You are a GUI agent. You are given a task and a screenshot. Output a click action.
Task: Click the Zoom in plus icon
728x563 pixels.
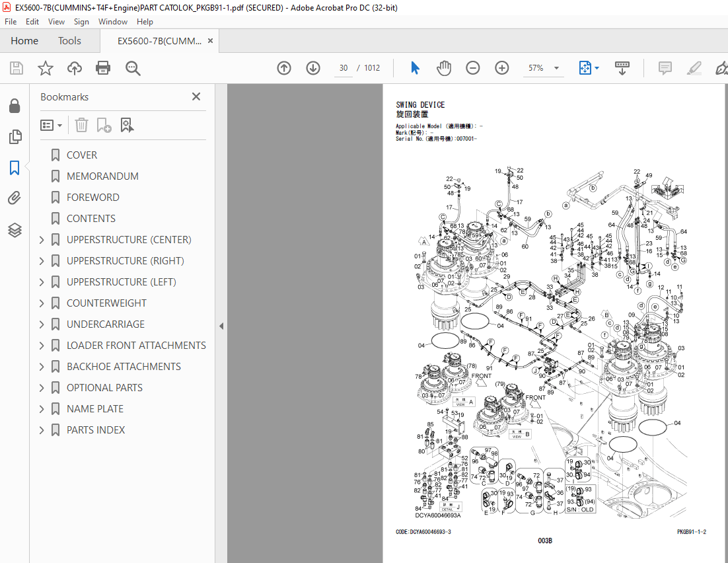pos(502,68)
